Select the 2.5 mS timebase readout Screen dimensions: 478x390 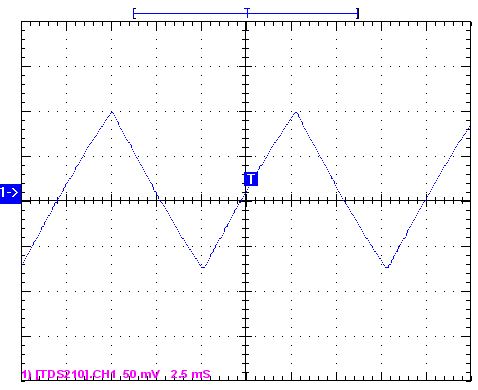click(190, 374)
